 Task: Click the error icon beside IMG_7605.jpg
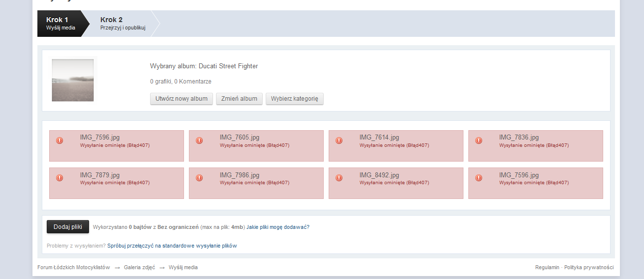[199, 140]
